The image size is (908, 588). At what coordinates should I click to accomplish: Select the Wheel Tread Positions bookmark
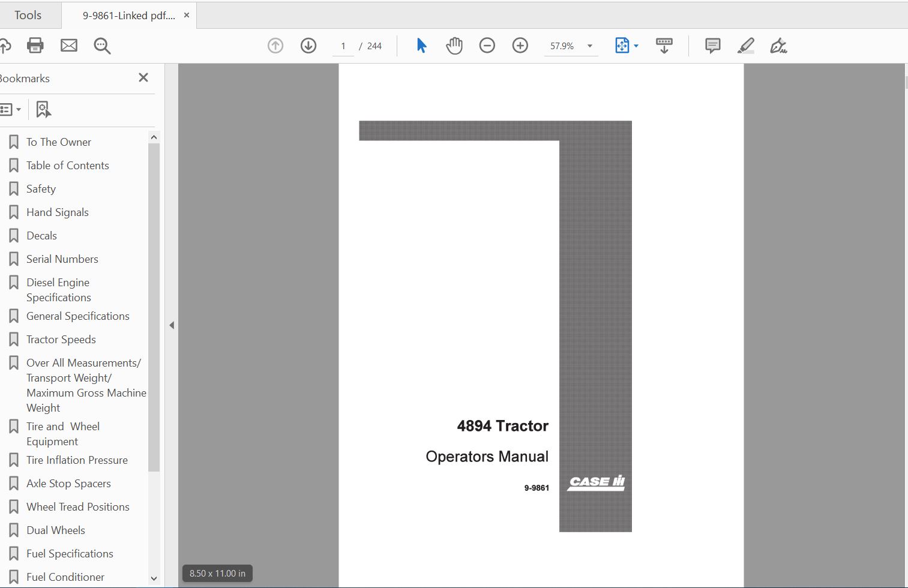coord(78,507)
